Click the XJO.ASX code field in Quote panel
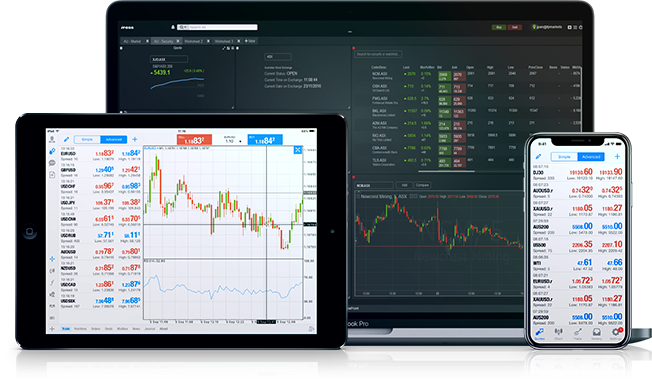652x383 pixels. tap(169, 59)
